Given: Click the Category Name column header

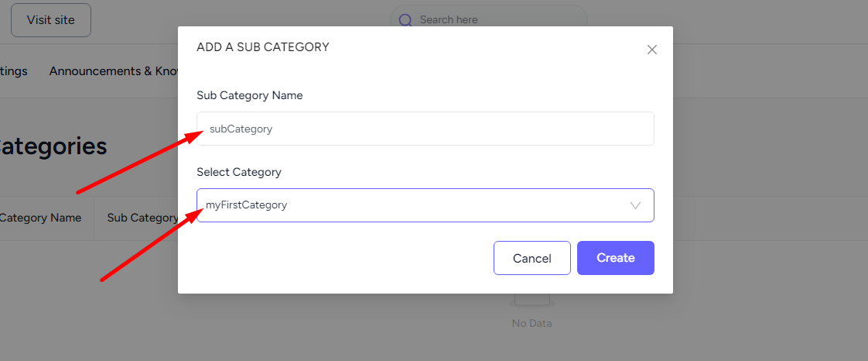Looking at the screenshot, I should click(40, 218).
